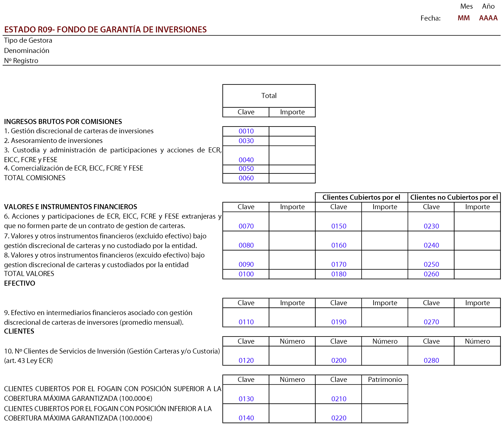504x428 pixels.
Task: Click the '2. Asesoramiento de inversiones' row label
Action: pos(53,141)
